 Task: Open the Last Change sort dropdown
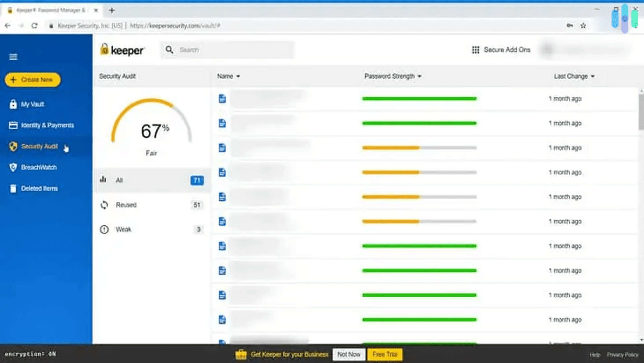click(x=593, y=76)
